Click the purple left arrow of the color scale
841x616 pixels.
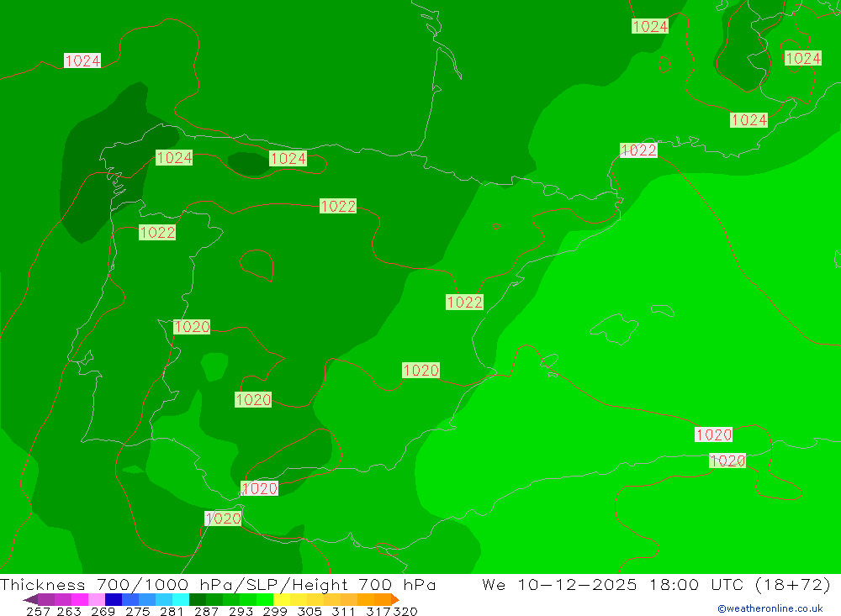[x=30, y=599]
